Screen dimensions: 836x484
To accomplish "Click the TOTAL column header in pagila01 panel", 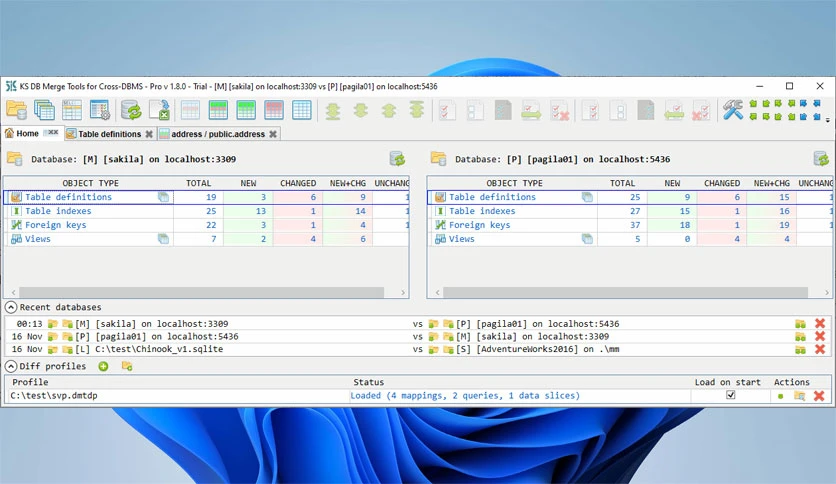I will [x=622, y=183].
